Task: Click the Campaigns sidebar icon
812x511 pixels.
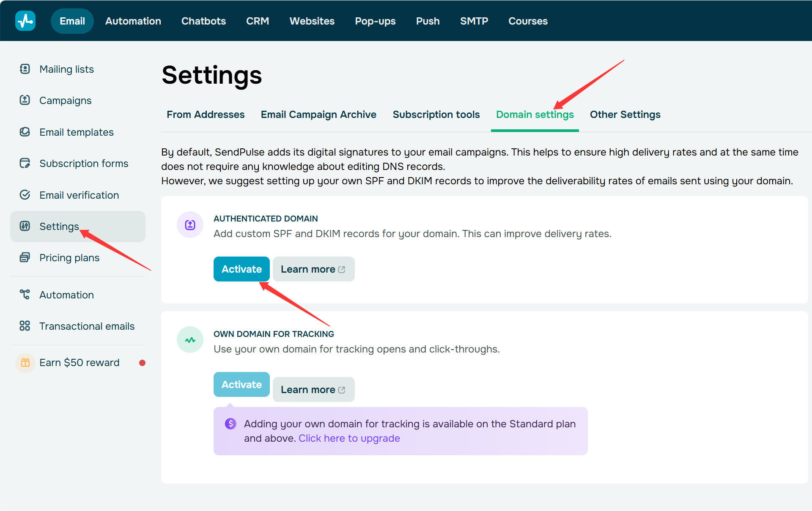Action: tap(25, 100)
